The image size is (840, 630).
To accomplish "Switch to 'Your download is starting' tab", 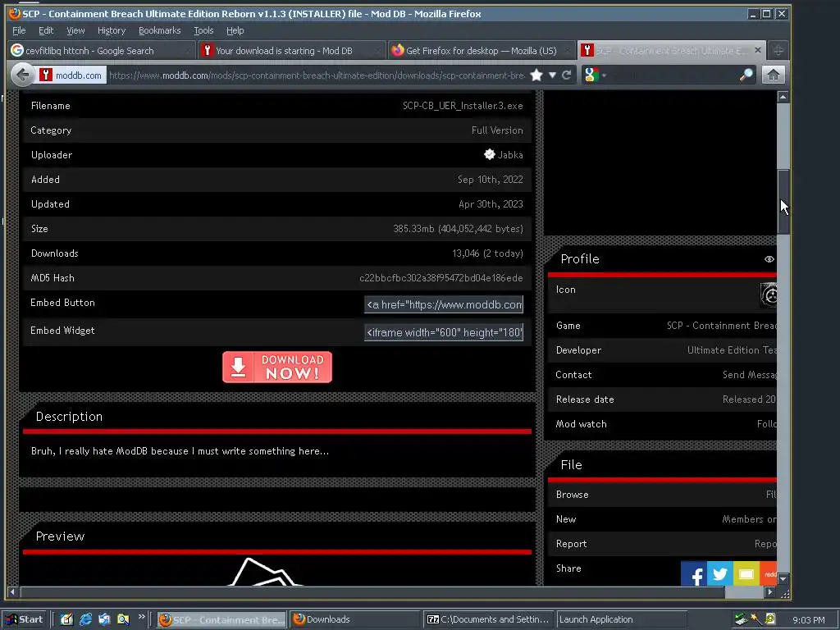I will coord(291,50).
